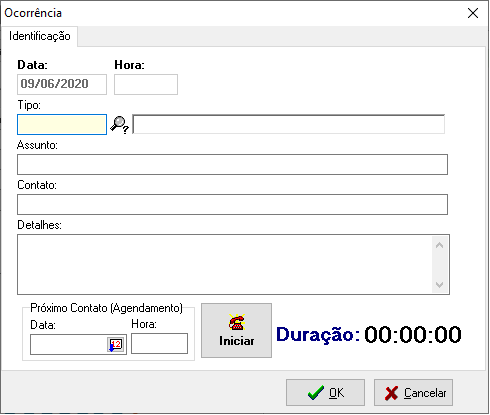Open the calendar picker for next contact date
Screen dimensions: 490x415
tap(116, 344)
